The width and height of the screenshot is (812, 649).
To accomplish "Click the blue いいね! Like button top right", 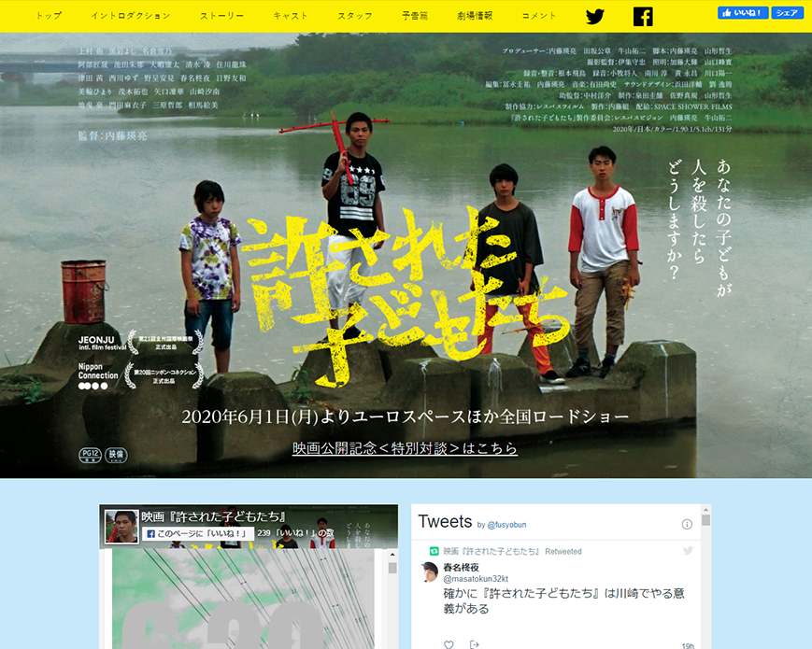I will coord(743,12).
